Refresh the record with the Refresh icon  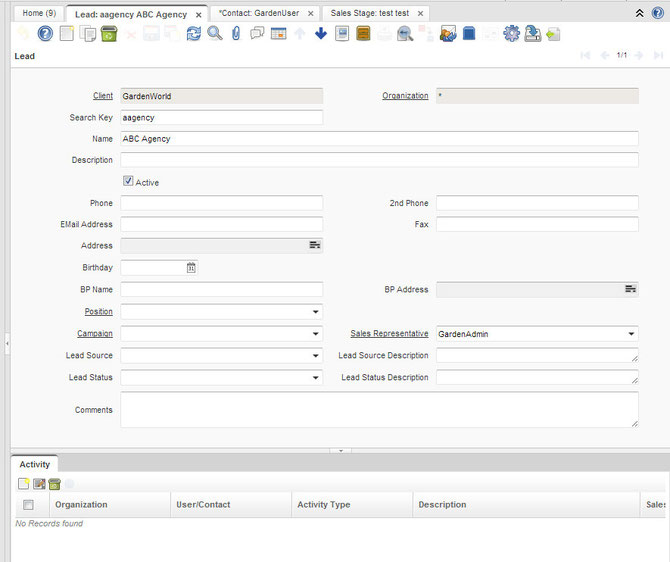[x=194, y=33]
